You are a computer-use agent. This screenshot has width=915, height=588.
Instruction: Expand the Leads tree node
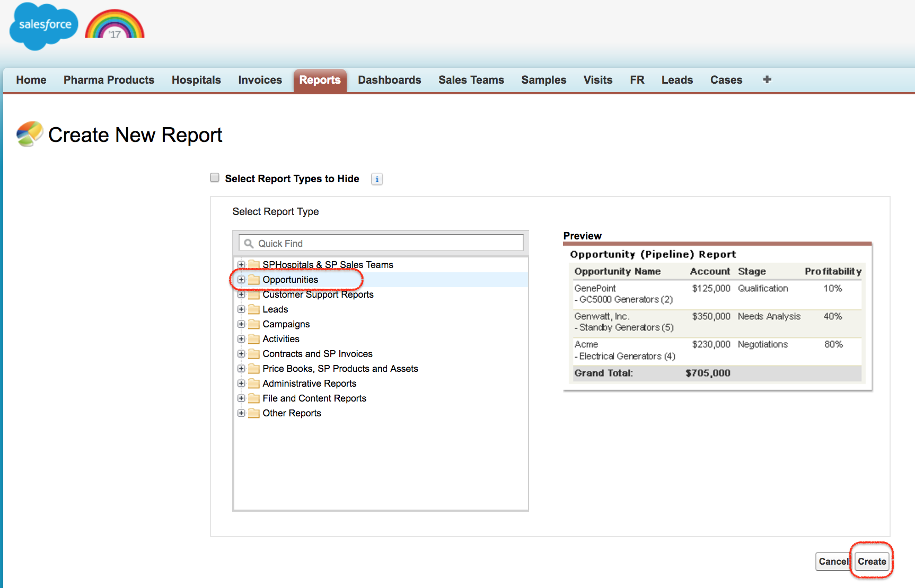point(241,309)
